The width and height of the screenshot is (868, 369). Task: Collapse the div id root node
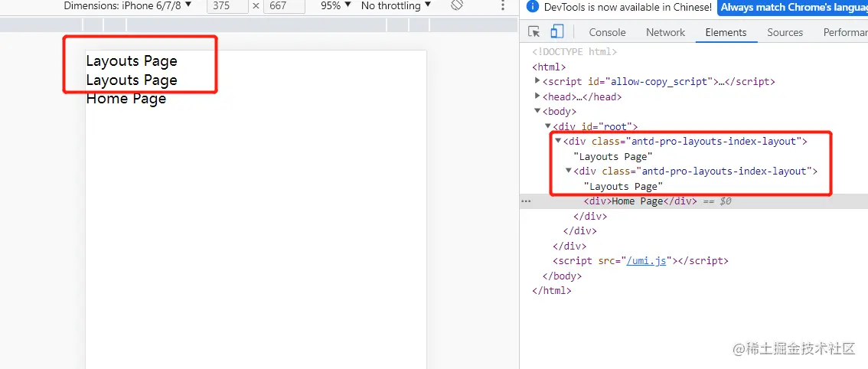548,126
